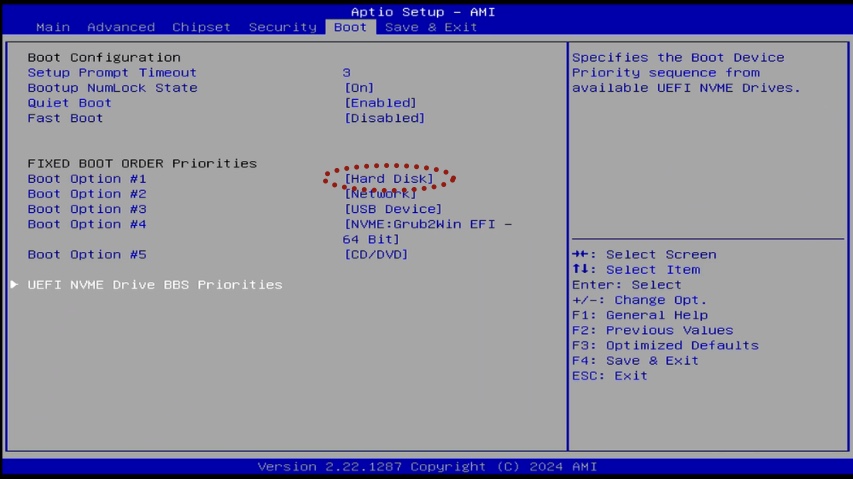Screen dimensions: 853x479
Task: Click the F2: Previous Values hint
Action: click(652, 330)
